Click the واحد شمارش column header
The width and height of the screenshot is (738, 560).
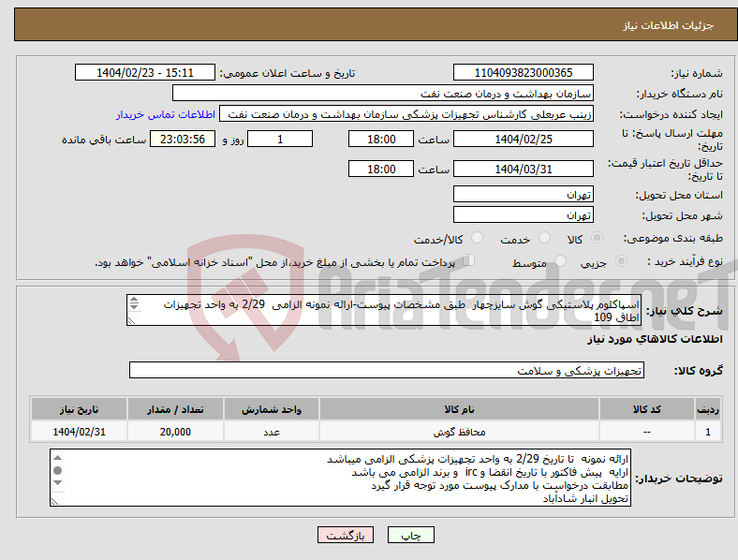point(272,409)
